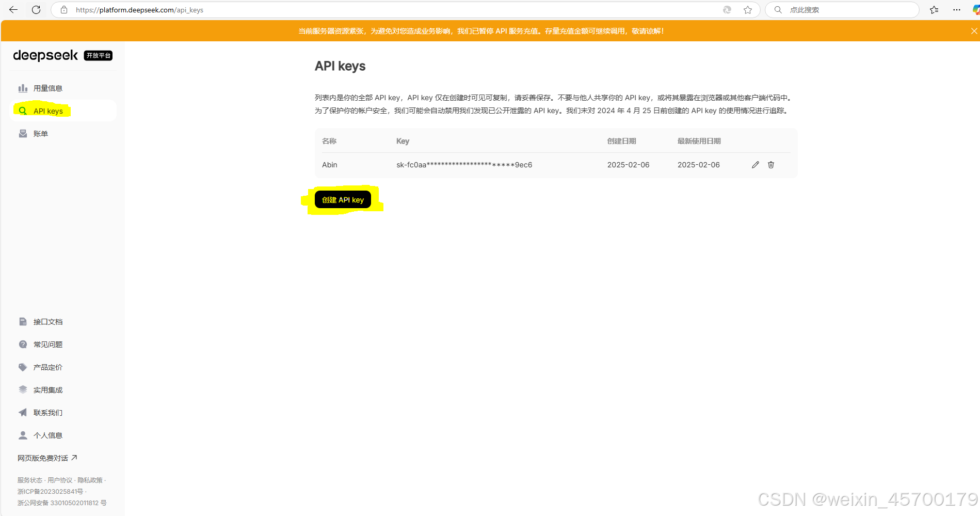The image size is (980, 516).
Task: Open 接口文档 API docs
Action: point(63,322)
